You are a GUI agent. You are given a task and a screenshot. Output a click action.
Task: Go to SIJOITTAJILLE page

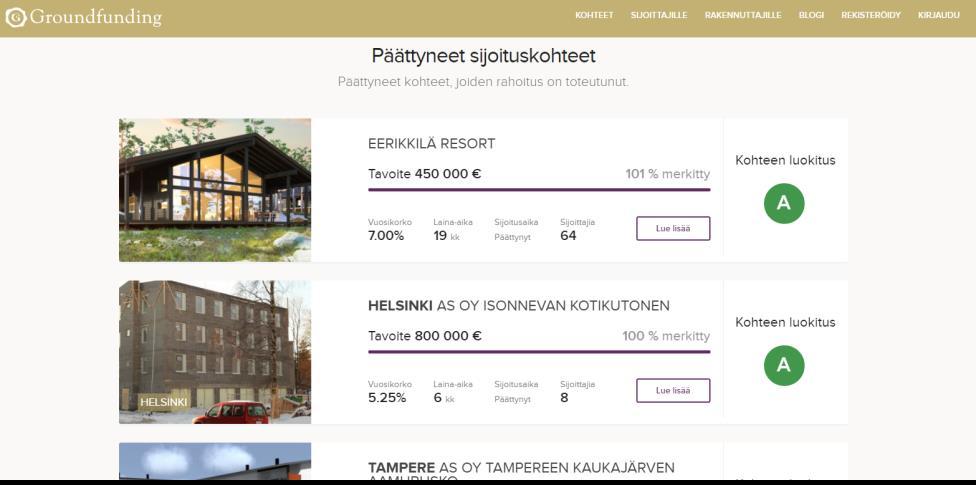[659, 16]
